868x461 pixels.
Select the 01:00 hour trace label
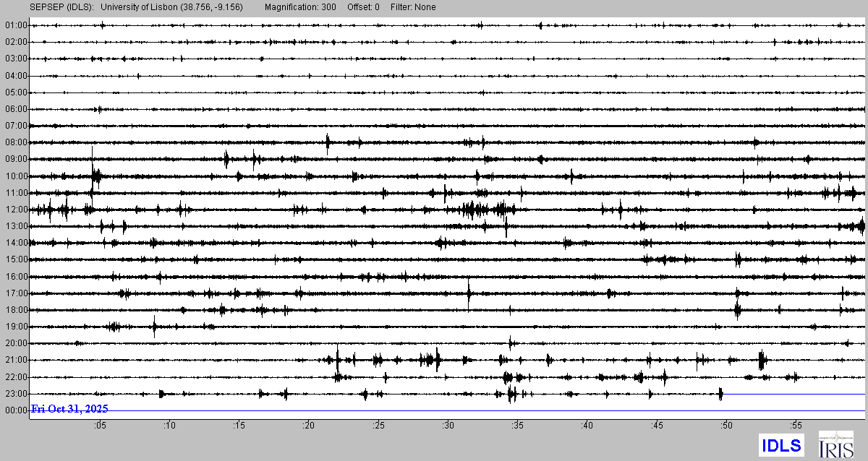[15, 25]
